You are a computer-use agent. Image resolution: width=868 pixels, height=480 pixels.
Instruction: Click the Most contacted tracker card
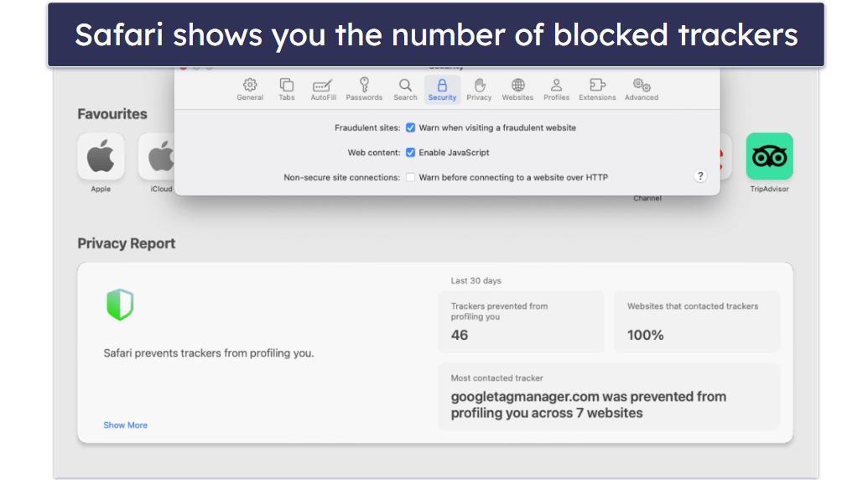click(609, 396)
